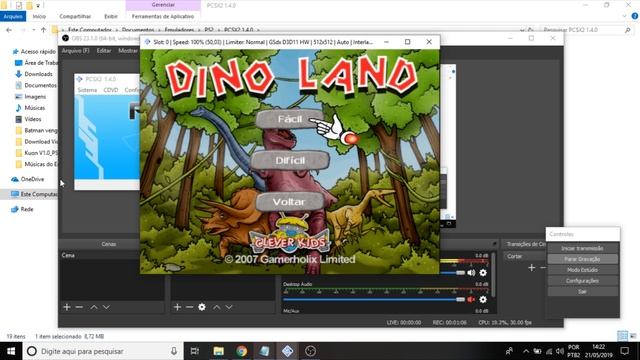Open Windows Start menu
The image size is (640, 360).
coord(11,351)
